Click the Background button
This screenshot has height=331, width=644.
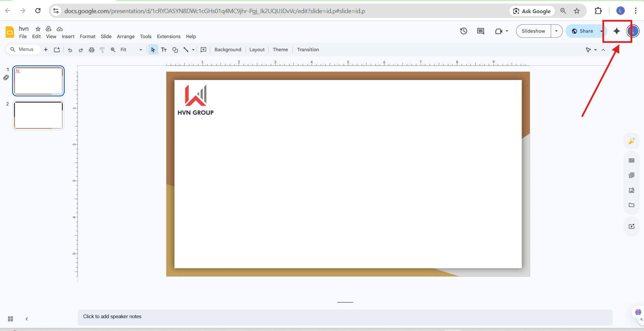pos(228,50)
